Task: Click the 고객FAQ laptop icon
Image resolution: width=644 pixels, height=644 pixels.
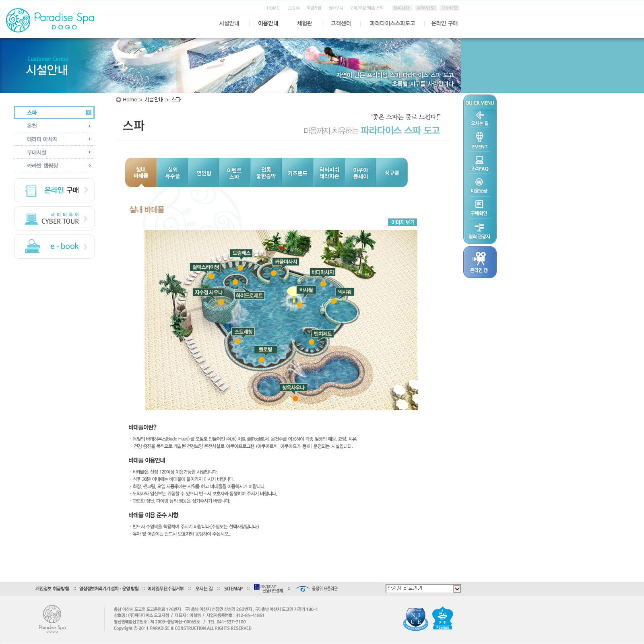Action: [479, 160]
